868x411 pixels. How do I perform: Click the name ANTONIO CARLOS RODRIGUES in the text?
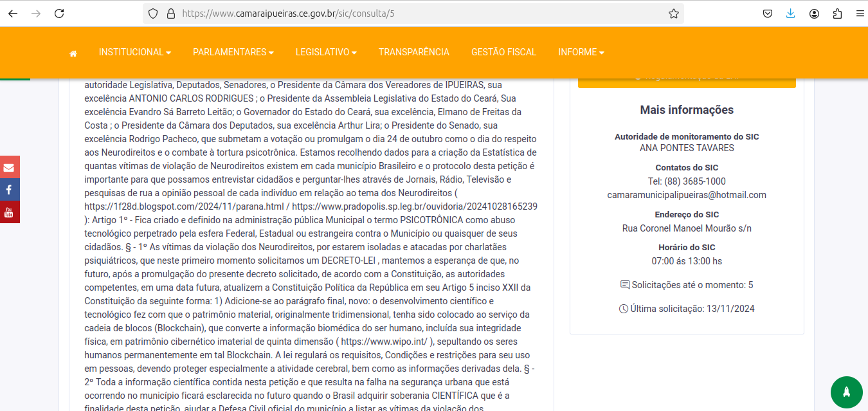(191, 98)
